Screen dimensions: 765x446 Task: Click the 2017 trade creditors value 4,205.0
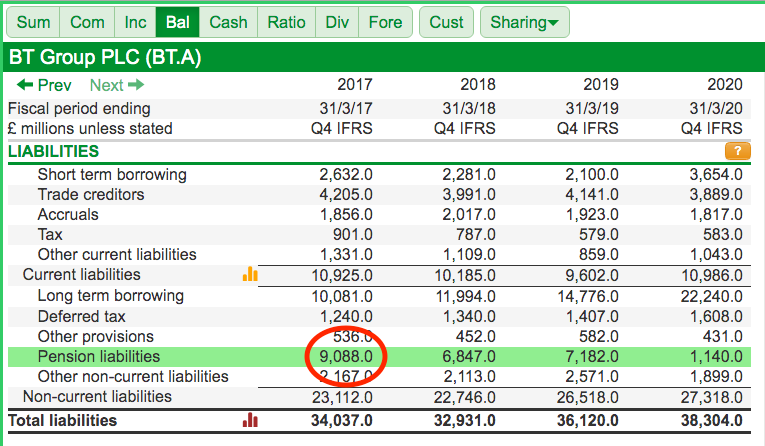click(x=346, y=195)
